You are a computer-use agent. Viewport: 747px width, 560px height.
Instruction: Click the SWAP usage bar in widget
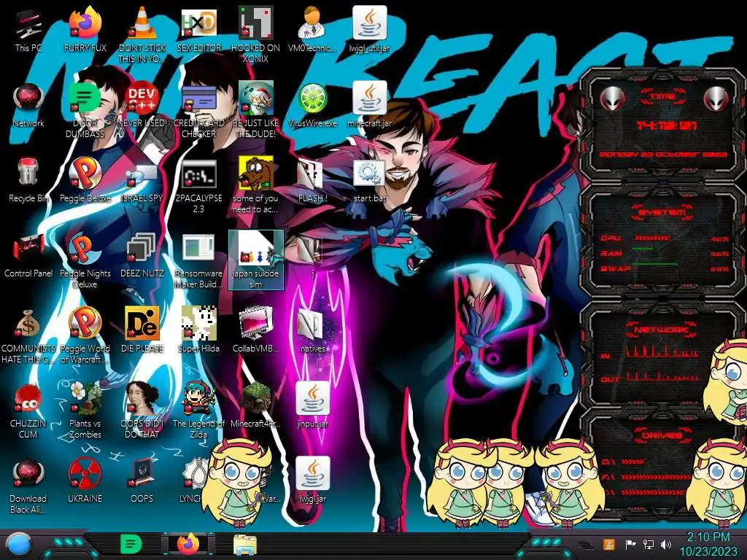point(655,263)
